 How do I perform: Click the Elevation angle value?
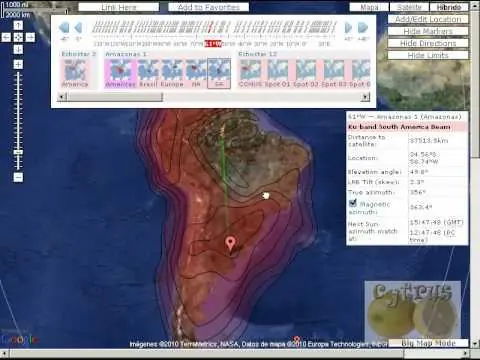[x=419, y=172]
